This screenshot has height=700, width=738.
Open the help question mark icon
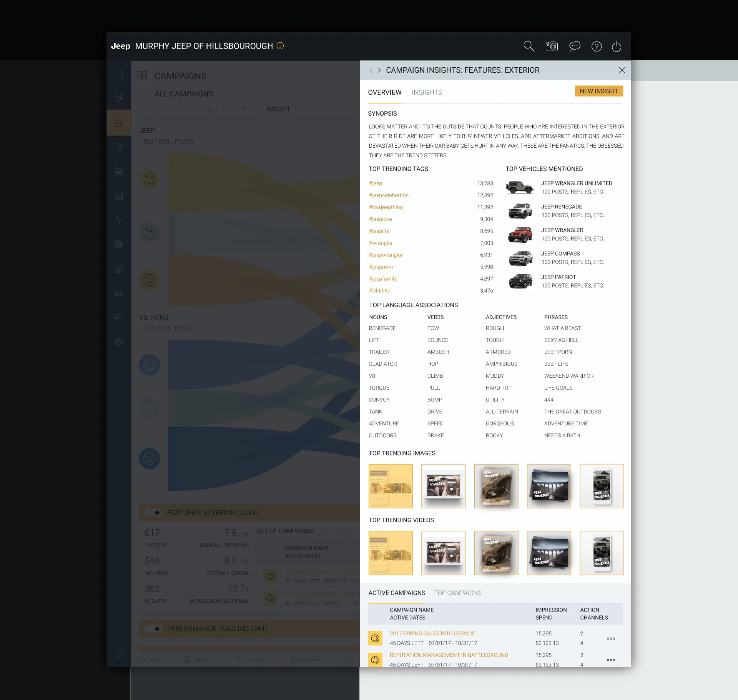(597, 47)
